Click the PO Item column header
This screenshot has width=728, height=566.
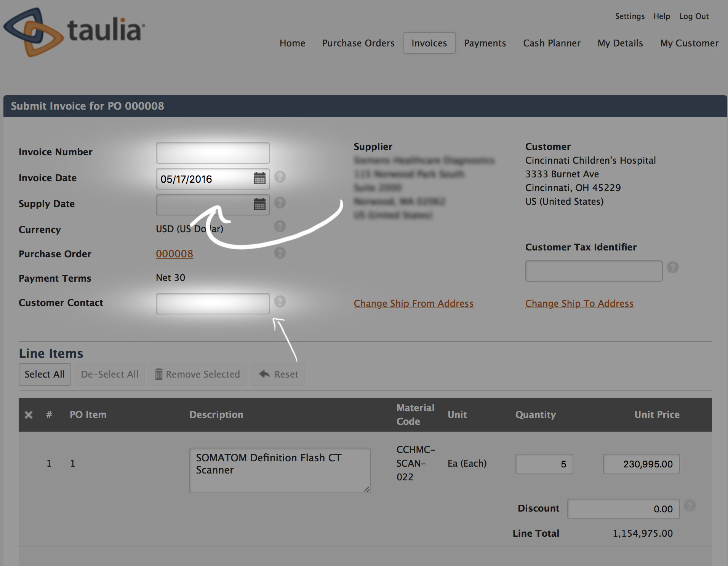pyautogui.click(x=88, y=415)
